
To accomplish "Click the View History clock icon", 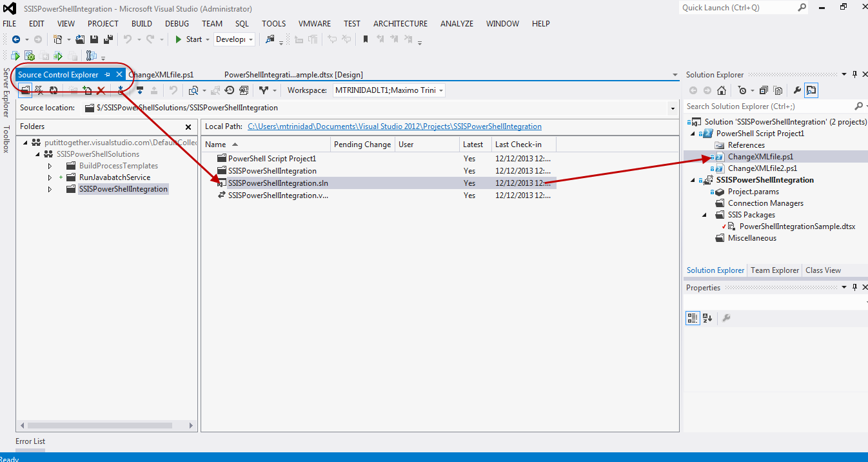I will (229, 90).
